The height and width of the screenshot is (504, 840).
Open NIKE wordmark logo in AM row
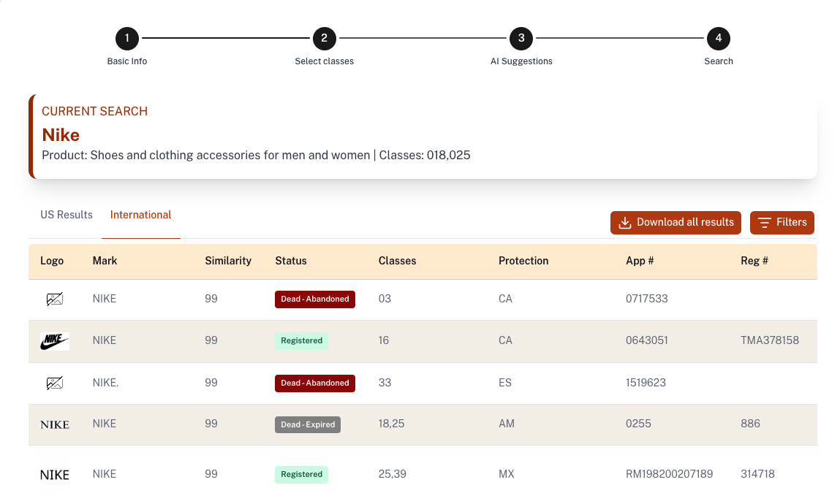click(55, 425)
